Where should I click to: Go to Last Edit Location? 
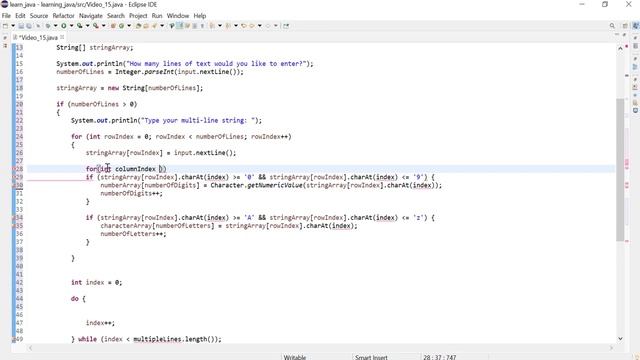[244, 26]
